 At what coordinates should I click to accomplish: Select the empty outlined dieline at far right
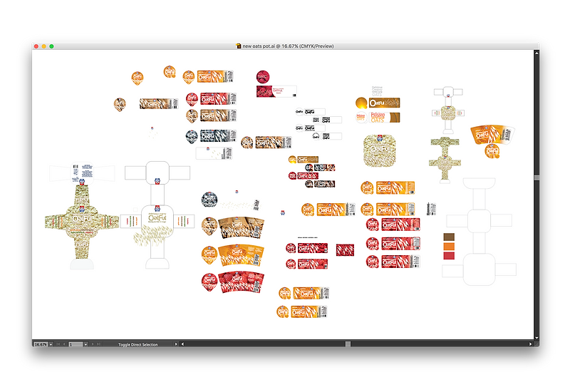tap(479, 232)
